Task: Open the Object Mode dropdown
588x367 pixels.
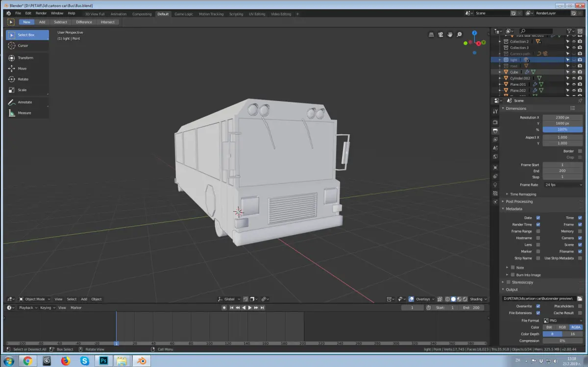Action: (x=34, y=299)
